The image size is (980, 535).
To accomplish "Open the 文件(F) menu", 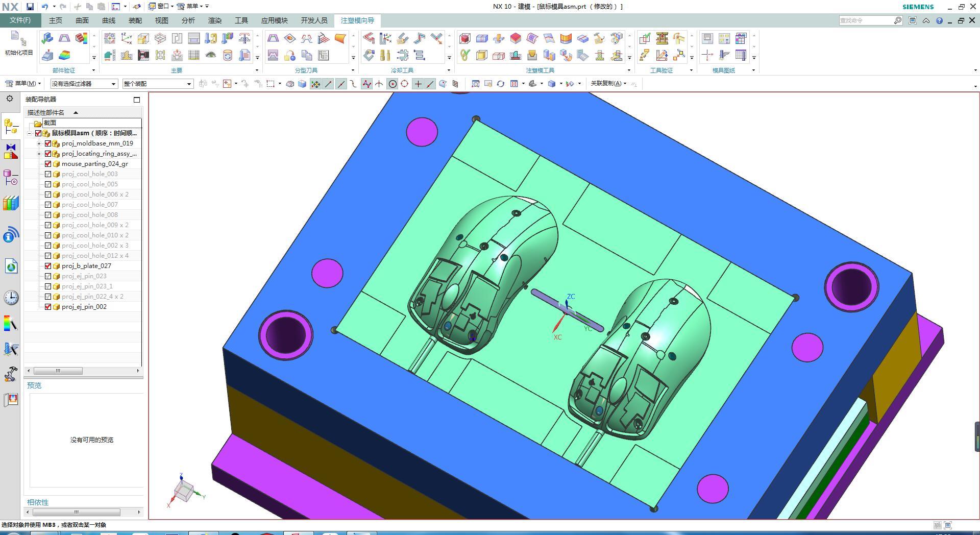I will [x=20, y=20].
